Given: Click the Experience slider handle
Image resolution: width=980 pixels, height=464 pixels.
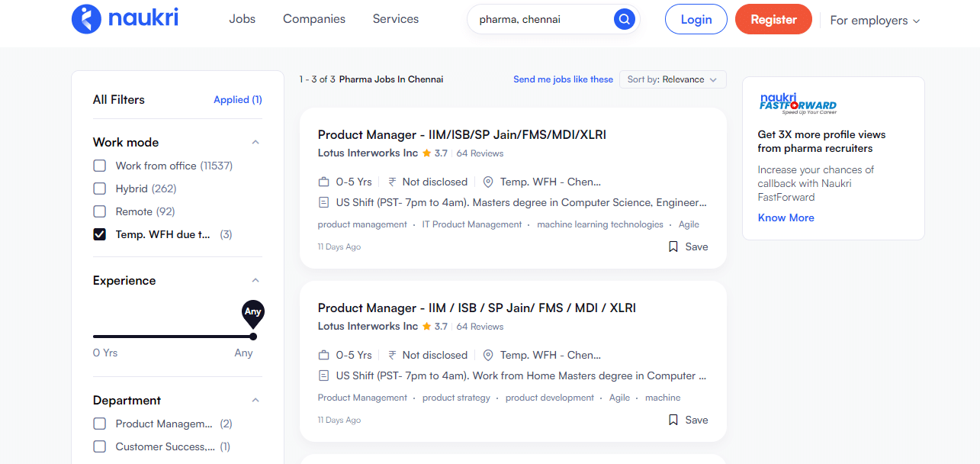Looking at the screenshot, I should [253, 337].
